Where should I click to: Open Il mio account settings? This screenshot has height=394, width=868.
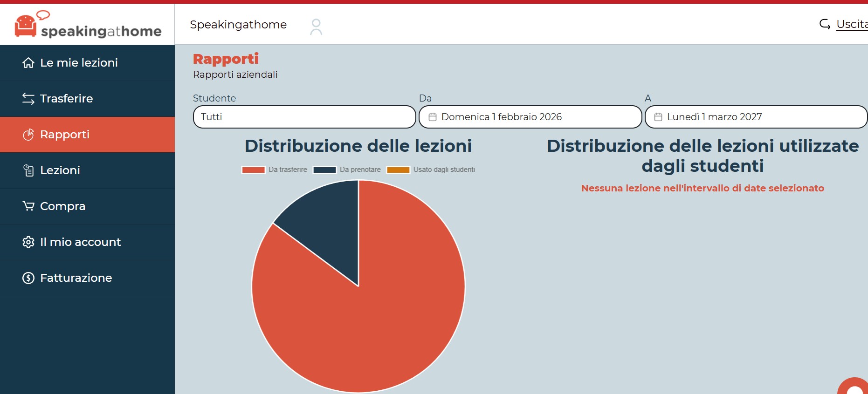(x=87, y=242)
